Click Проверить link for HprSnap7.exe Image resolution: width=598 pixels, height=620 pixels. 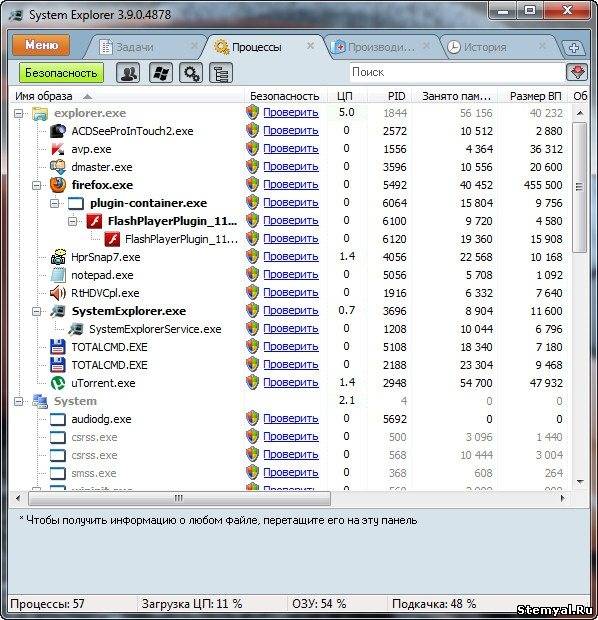(291, 257)
